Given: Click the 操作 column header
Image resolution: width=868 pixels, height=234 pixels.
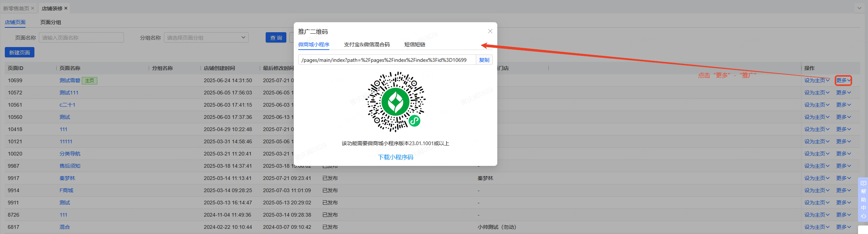Looking at the screenshot, I should point(810,68).
